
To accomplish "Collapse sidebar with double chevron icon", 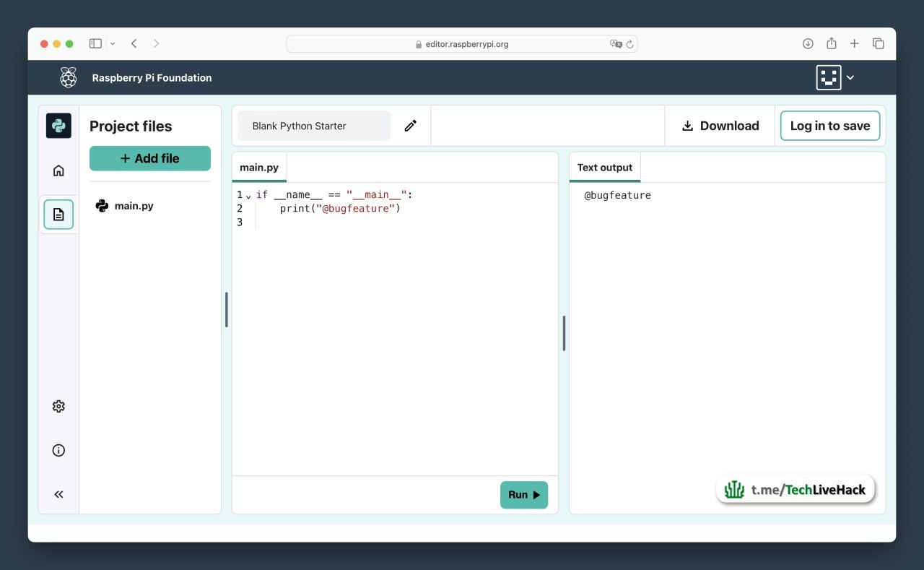I will [x=58, y=495].
